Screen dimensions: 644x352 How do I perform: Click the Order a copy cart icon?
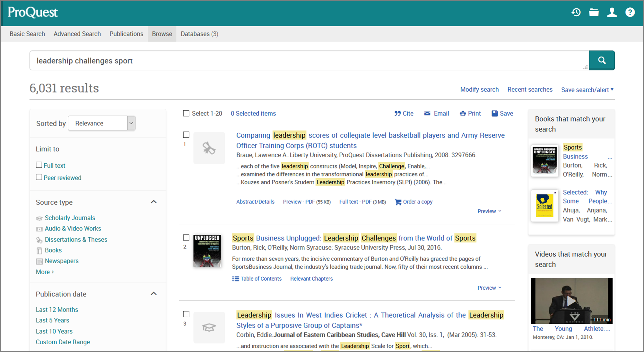[x=398, y=202]
